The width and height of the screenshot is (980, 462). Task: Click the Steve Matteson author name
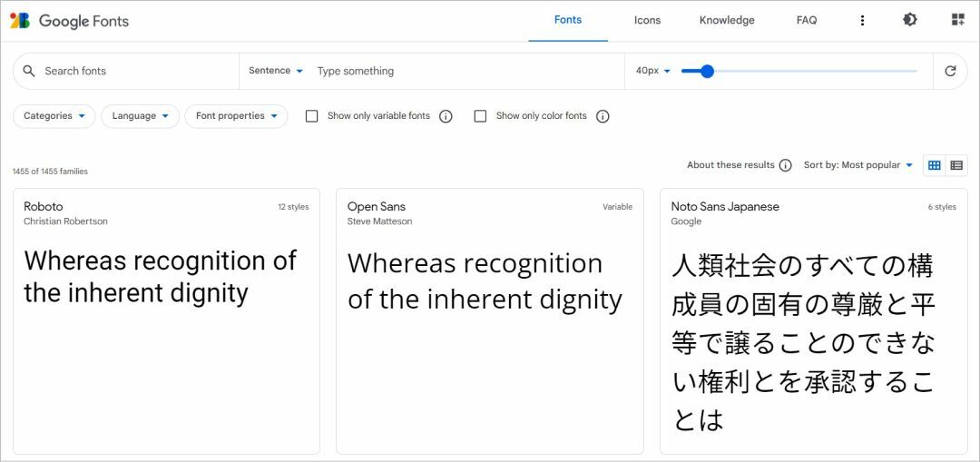tap(380, 221)
